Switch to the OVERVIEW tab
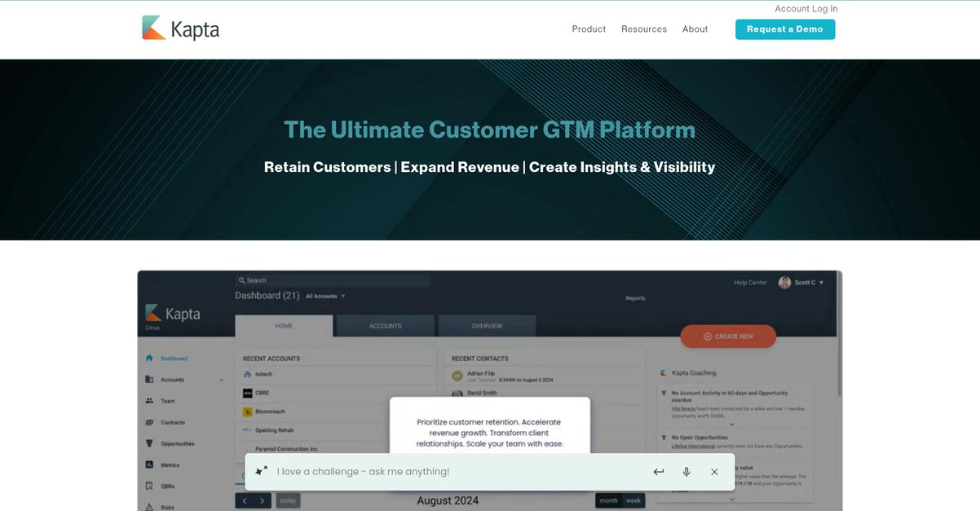This screenshot has width=980, height=511. coord(487,326)
